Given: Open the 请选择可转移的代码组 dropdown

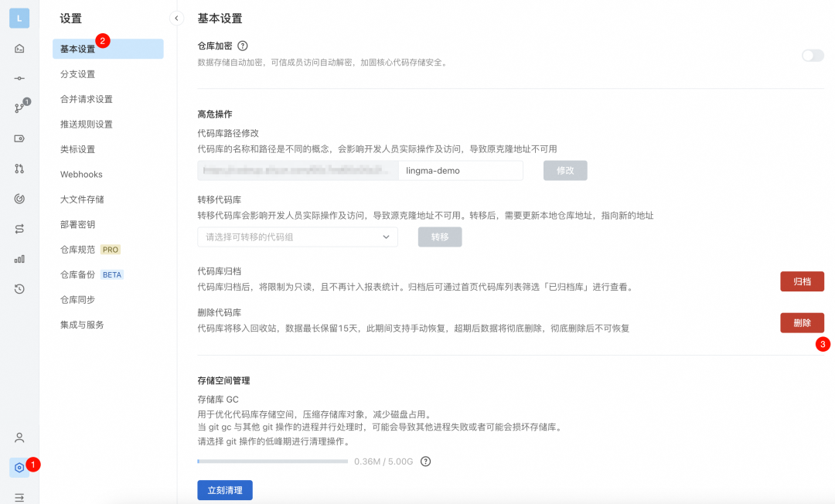Looking at the screenshot, I should [298, 237].
